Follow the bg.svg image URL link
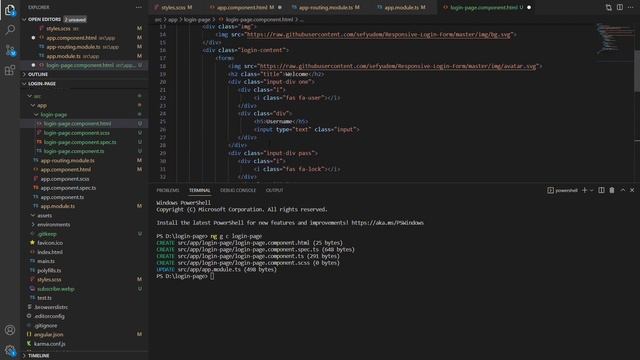The height and width of the screenshot is (360, 640). pos(378,35)
